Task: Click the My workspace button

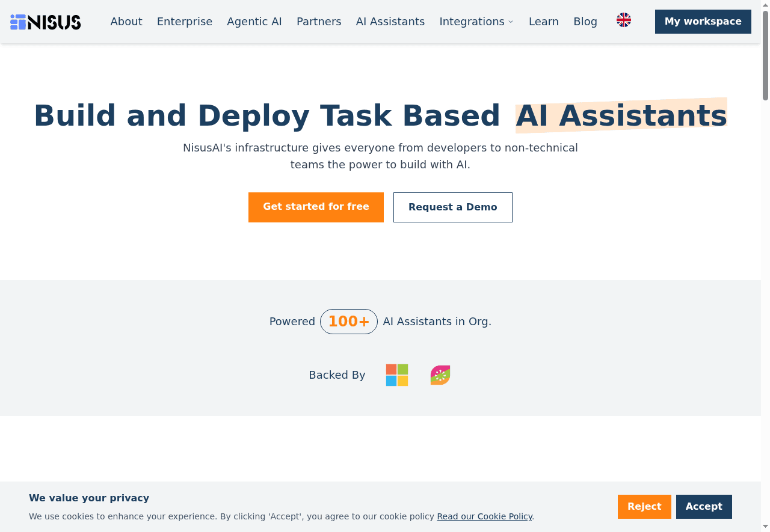Action: click(703, 22)
